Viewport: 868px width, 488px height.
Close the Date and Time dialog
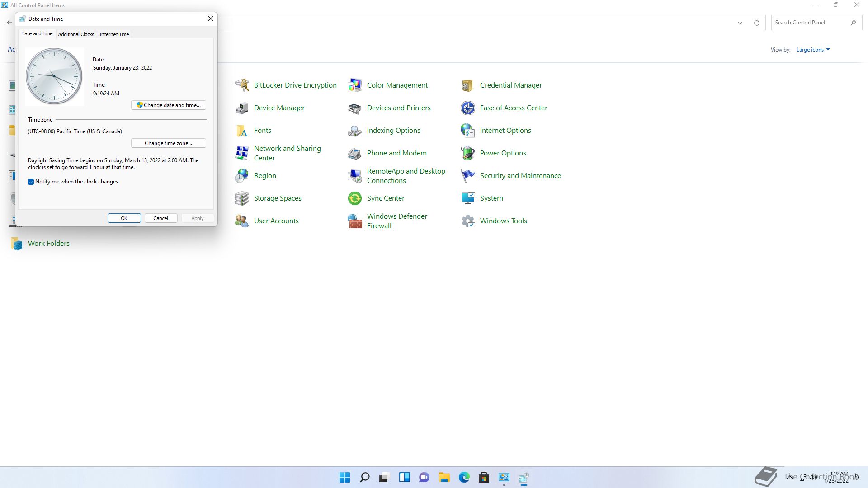[210, 19]
